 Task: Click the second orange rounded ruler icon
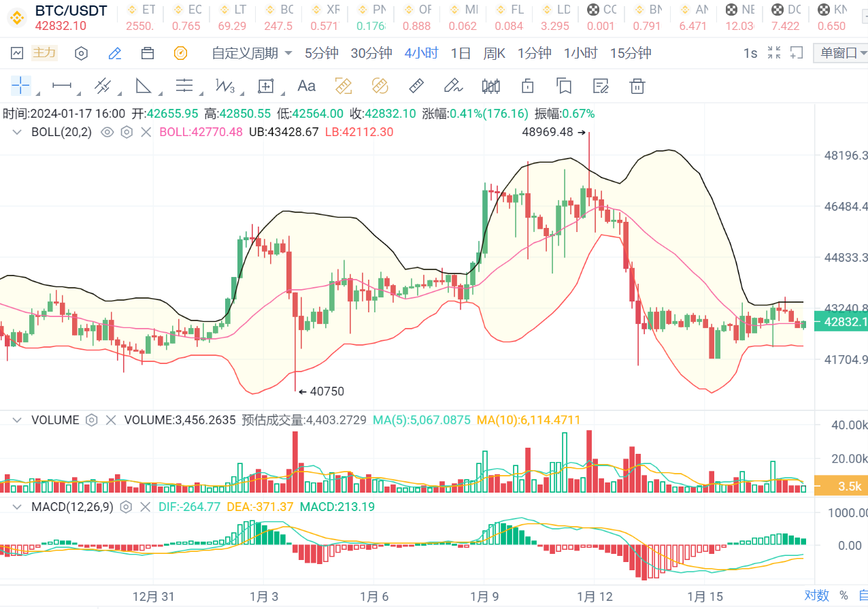click(x=380, y=86)
